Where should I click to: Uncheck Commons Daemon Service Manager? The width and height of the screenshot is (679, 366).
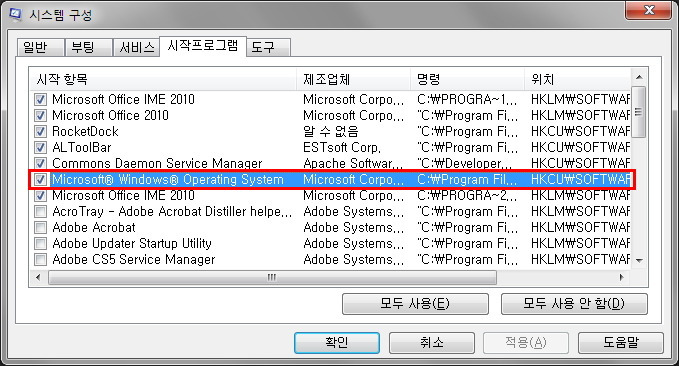[40, 163]
